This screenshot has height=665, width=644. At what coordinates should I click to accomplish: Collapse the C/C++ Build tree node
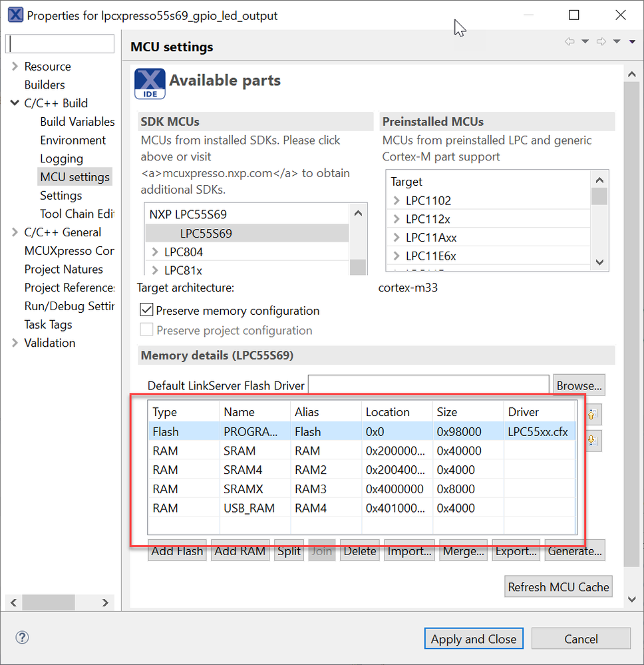tap(15, 103)
